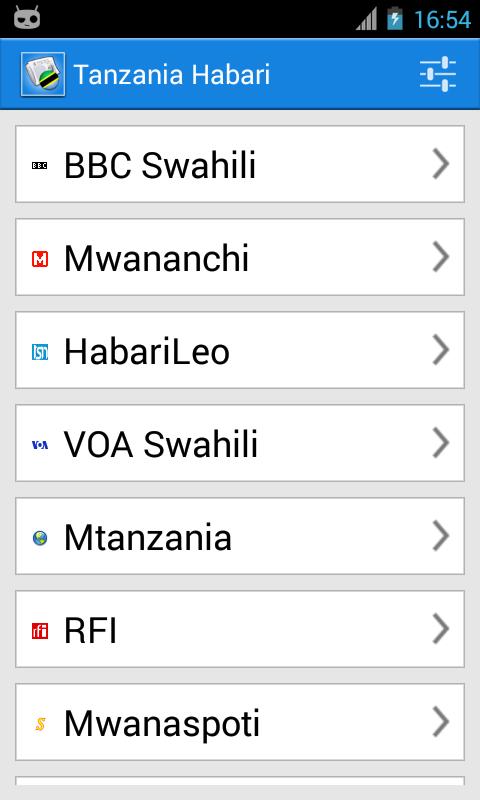Expand Mwananchi using the right chevron
480x800 pixels.
(x=441, y=257)
